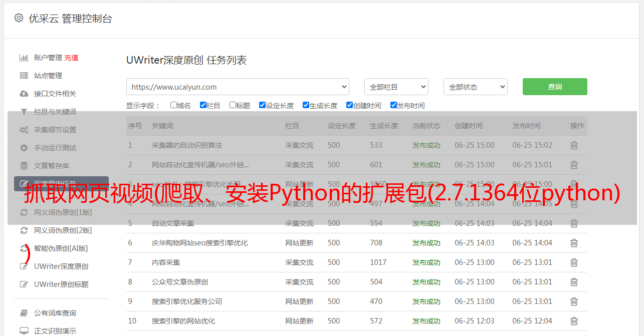This screenshot has width=644, height=336.
Task: Enable the 域名 field checkbox
Action: coord(173,105)
